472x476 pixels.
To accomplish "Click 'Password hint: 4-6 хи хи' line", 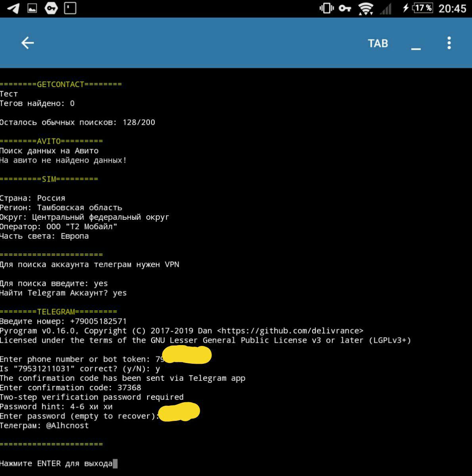I will click(x=56, y=407).
